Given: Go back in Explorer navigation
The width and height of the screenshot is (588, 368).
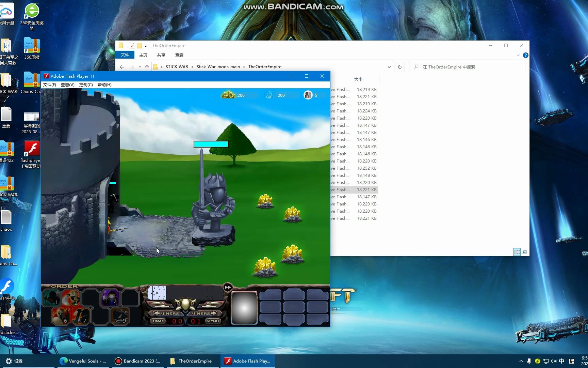Looking at the screenshot, I should pyautogui.click(x=122, y=67).
